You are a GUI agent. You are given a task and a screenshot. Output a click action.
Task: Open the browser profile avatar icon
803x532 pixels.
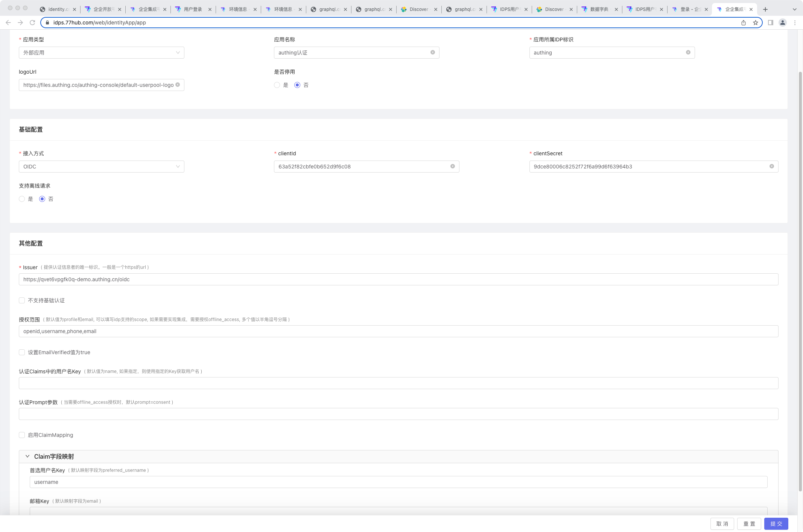[x=783, y=23]
